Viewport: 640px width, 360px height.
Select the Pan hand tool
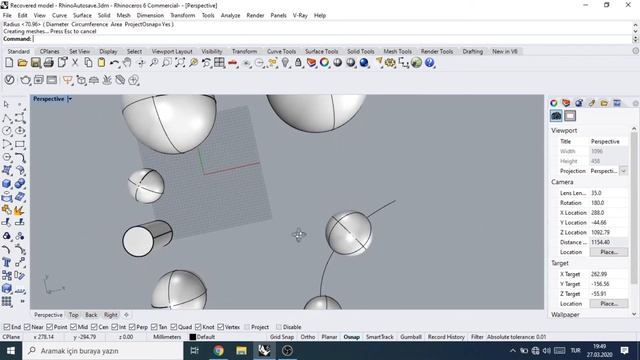pyautogui.click(x=127, y=62)
